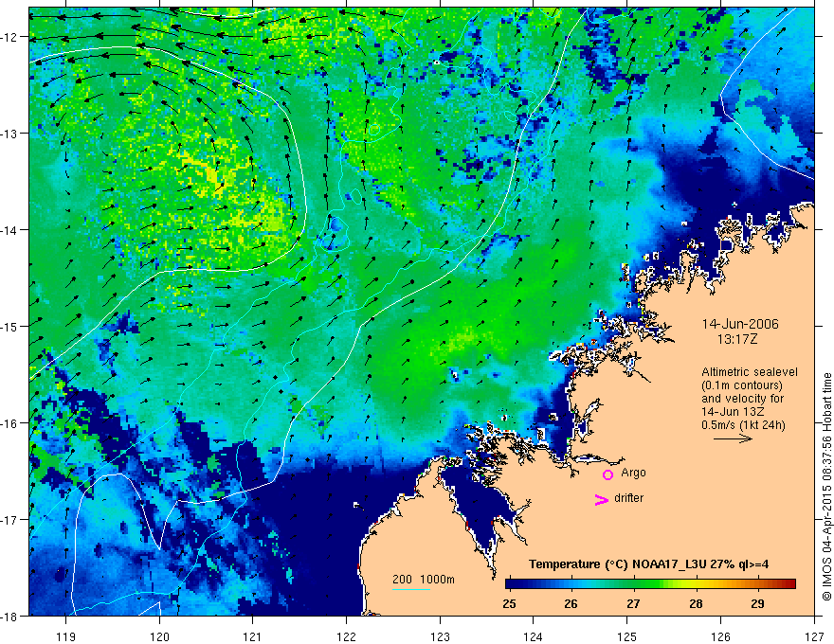
Task: Click the cyan 200m contour legend line
Action: (411, 589)
